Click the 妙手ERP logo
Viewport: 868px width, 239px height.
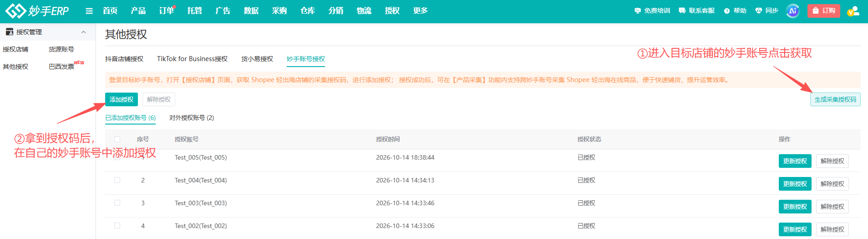pos(37,10)
